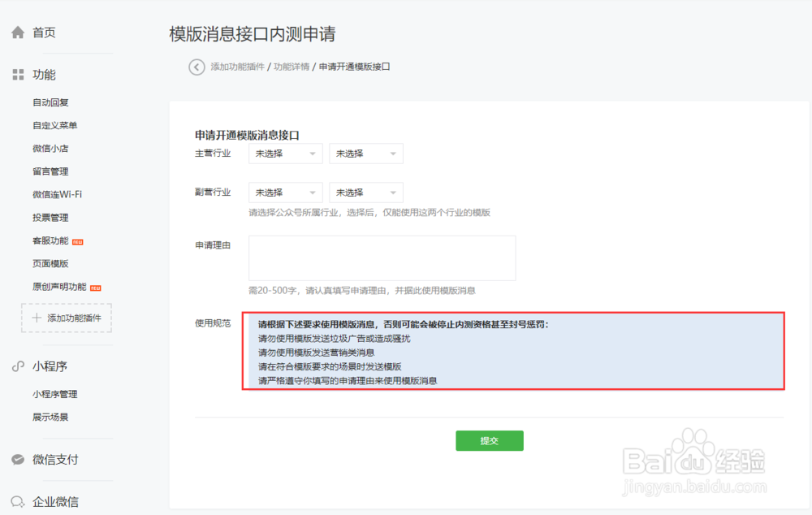This screenshot has height=515, width=812.
Task: Click the 使用规范 label
Action: tap(213, 323)
